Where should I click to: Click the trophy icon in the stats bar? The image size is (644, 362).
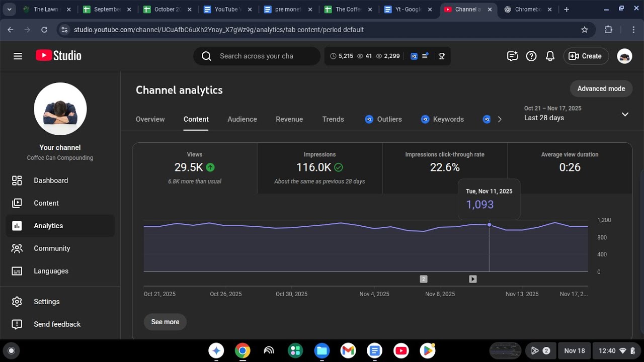pos(442,56)
